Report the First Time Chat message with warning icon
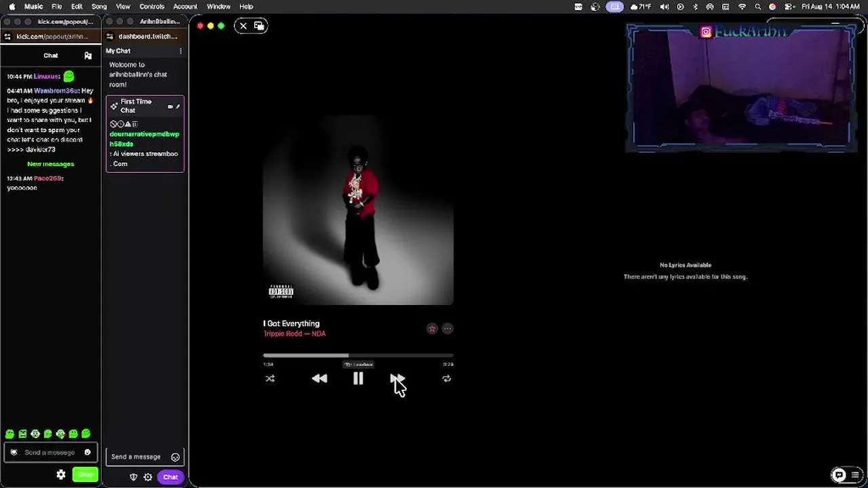 click(x=127, y=124)
